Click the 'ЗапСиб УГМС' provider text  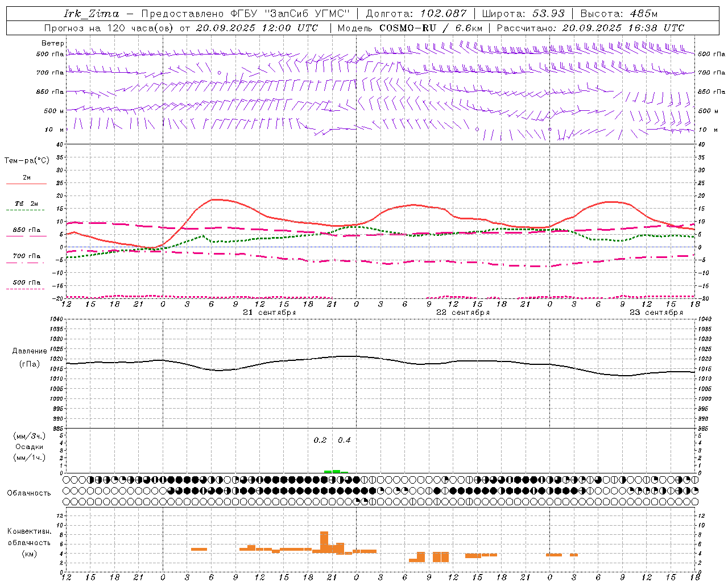(x=308, y=14)
